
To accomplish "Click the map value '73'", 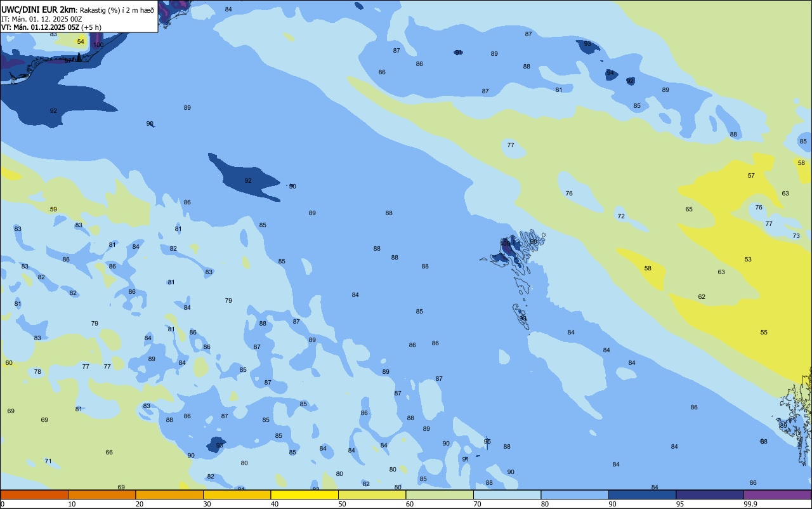I will [x=796, y=236].
